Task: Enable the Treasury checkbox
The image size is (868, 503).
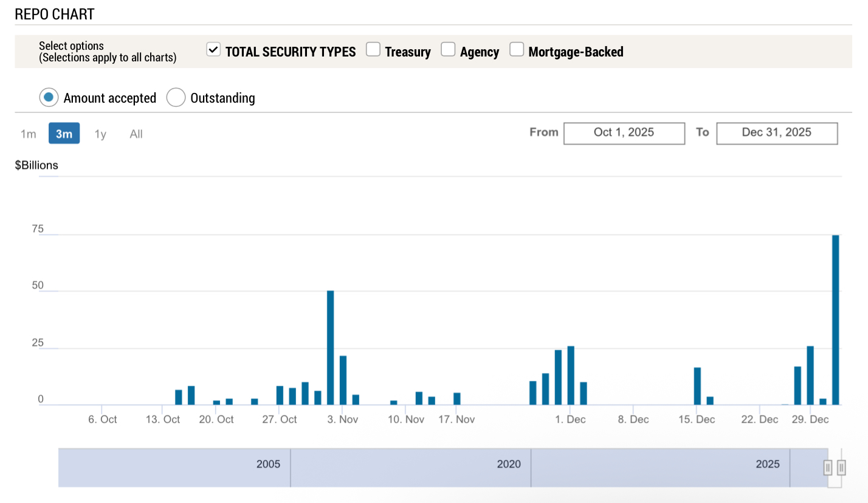Action: [x=373, y=50]
